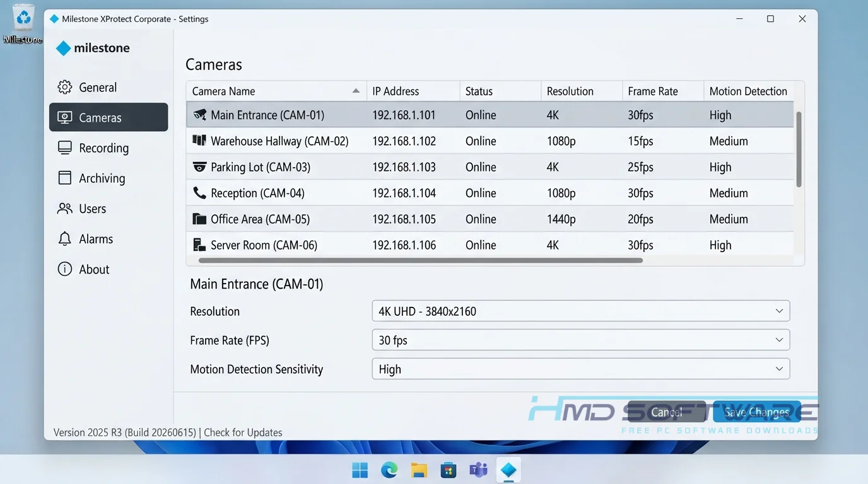Click the Alarms bell icon in sidebar
Image resolution: width=868 pixels, height=484 pixels.
(64, 238)
